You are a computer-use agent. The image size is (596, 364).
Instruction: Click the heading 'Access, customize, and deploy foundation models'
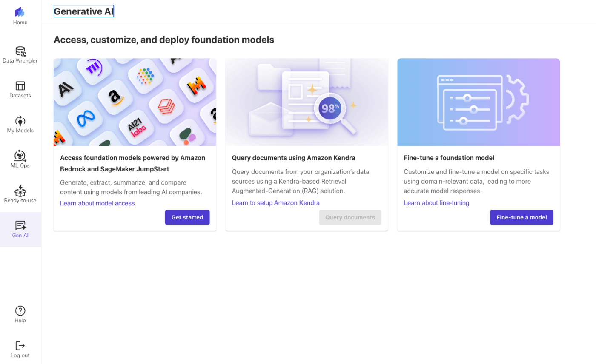tap(164, 40)
